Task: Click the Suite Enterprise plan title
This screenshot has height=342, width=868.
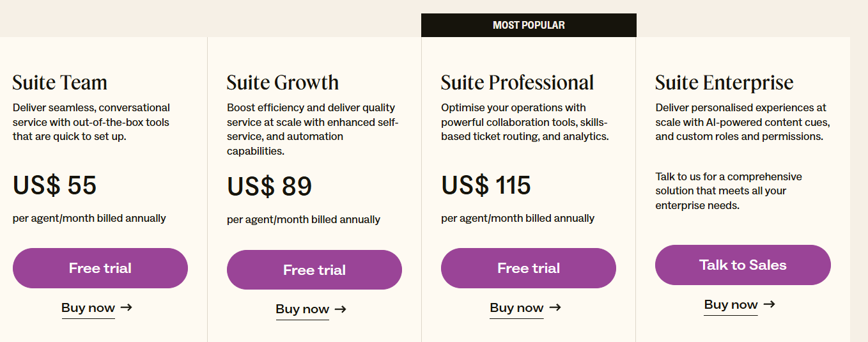Action: tap(724, 82)
